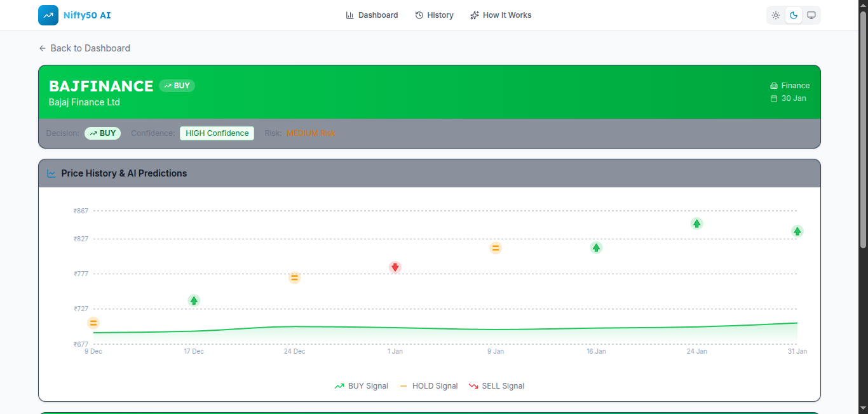Click the BUY badge beside BAJFINANCE title

(x=177, y=86)
